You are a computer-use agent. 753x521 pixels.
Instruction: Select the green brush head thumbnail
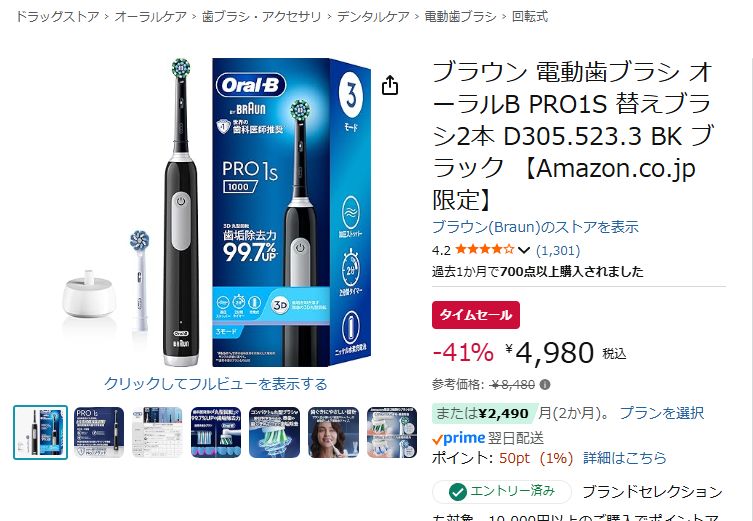pyautogui.click(x=275, y=432)
